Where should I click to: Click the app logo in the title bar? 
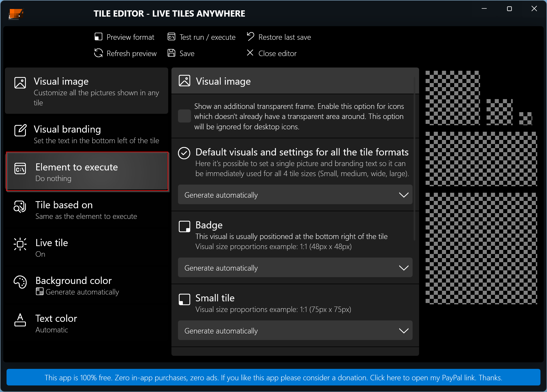point(16,14)
